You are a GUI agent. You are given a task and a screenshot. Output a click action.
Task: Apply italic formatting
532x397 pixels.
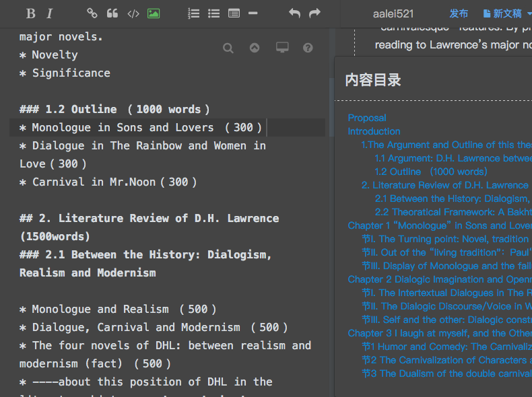click(x=50, y=13)
